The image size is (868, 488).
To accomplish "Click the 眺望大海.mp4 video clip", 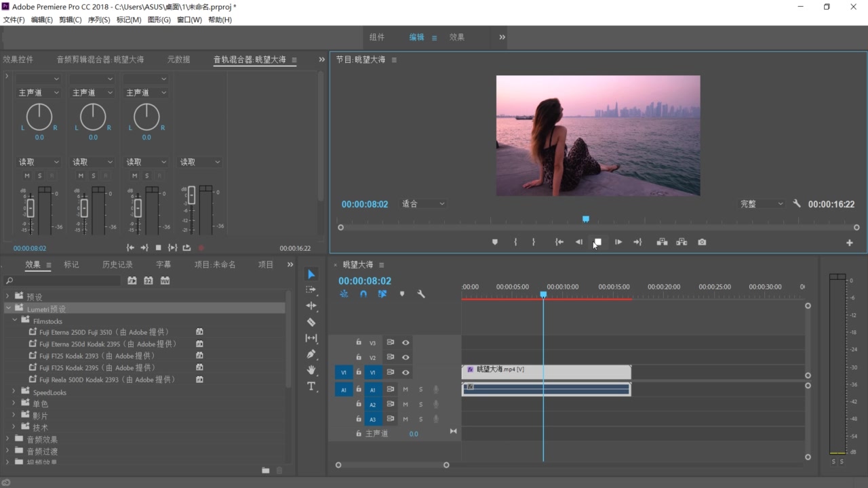I will [x=547, y=372].
